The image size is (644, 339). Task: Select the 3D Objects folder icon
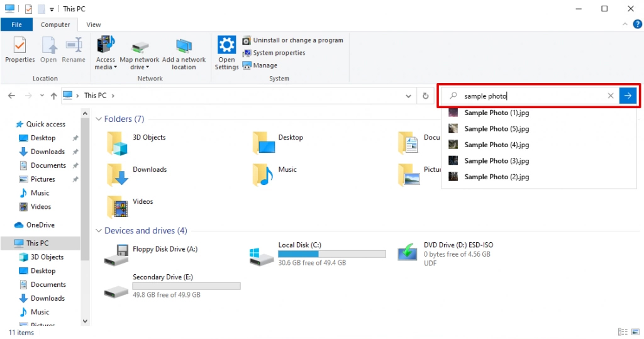(x=118, y=143)
